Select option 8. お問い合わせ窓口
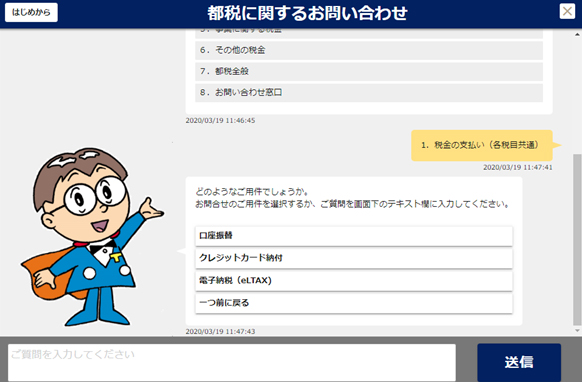The width and height of the screenshot is (582, 390). click(369, 92)
